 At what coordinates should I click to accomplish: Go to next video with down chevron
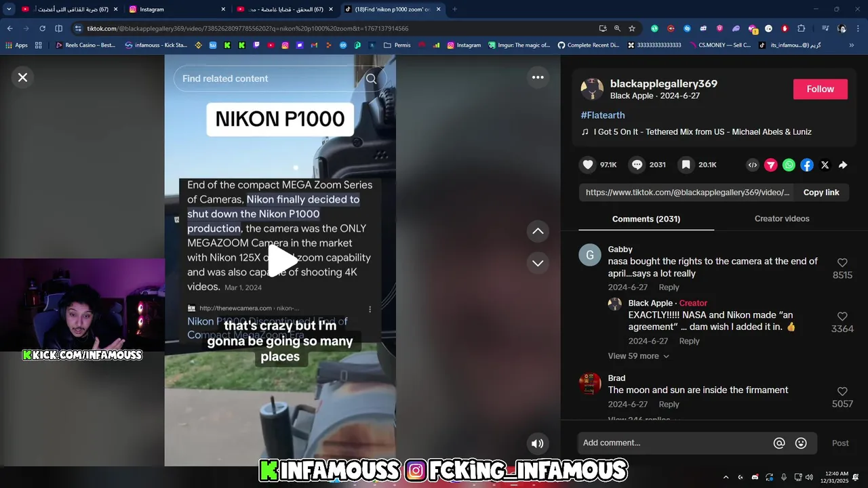(538, 263)
